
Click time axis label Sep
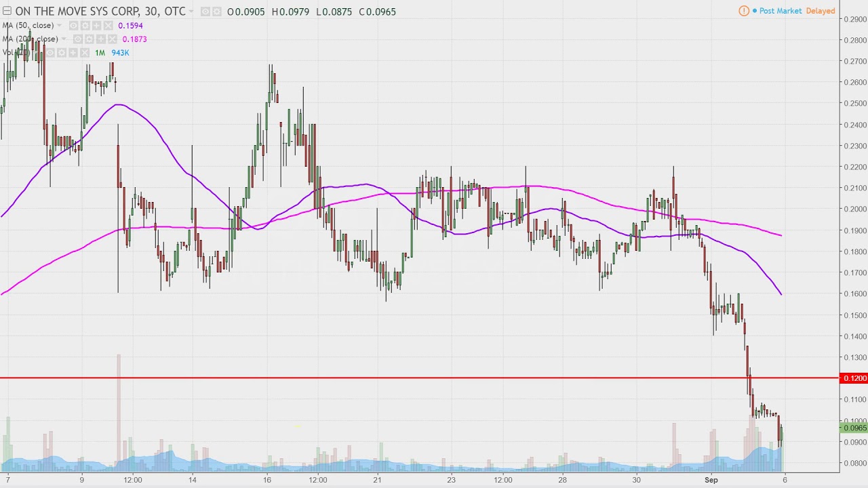pos(711,480)
